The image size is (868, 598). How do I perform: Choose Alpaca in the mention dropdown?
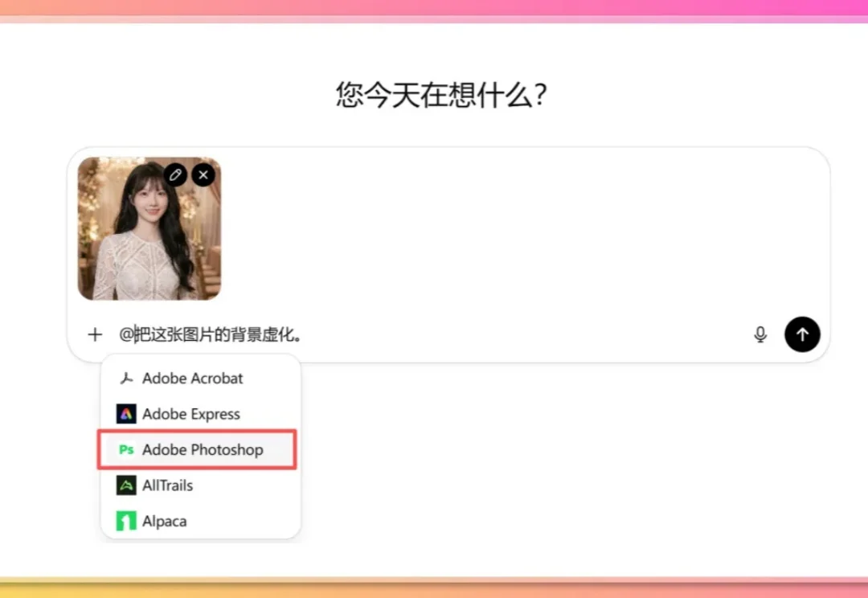[x=165, y=521]
